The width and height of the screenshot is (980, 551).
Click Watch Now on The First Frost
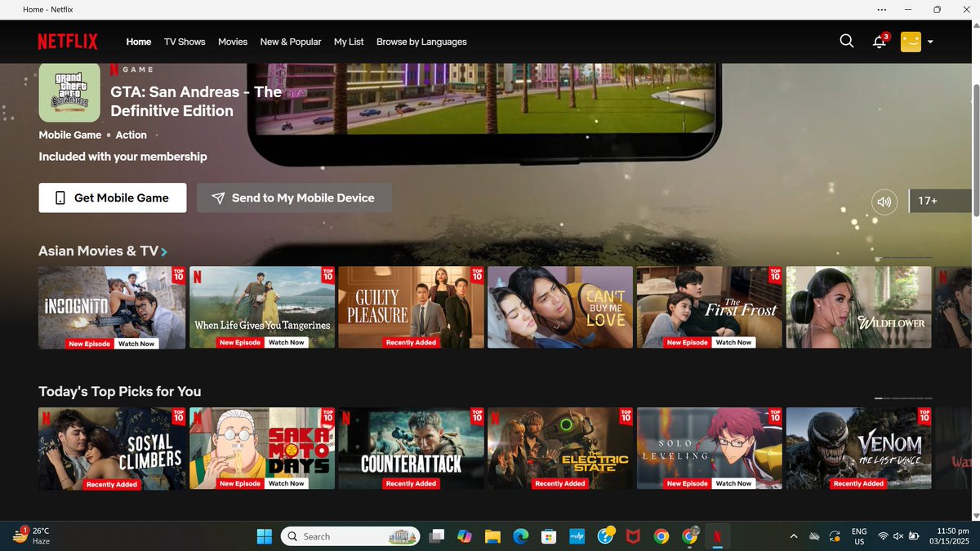pyautogui.click(x=733, y=343)
